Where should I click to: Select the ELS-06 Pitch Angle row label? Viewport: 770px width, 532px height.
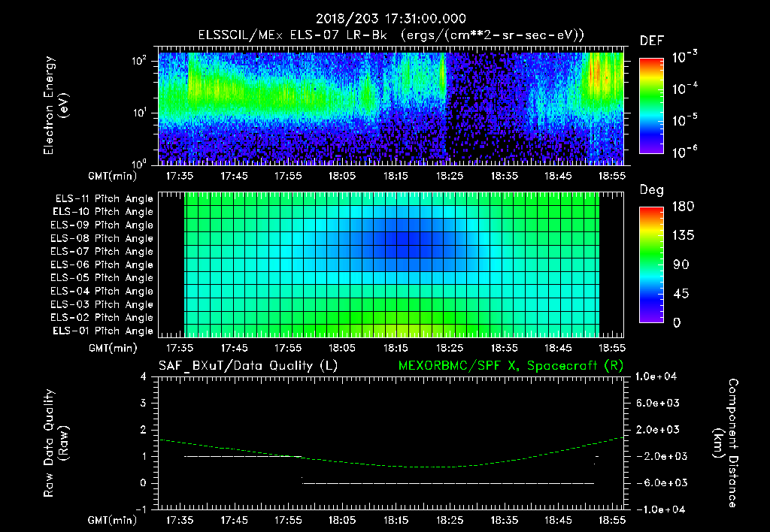[x=102, y=264]
